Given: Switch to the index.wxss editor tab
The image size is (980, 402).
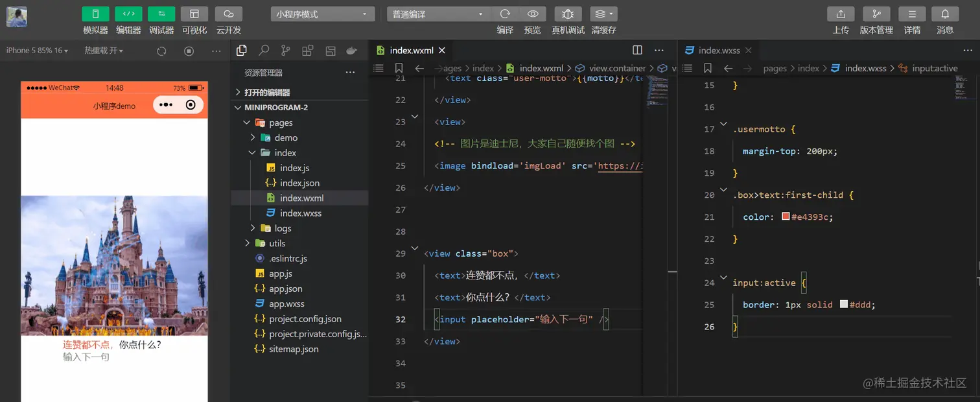Looking at the screenshot, I should tap(720, 51).
